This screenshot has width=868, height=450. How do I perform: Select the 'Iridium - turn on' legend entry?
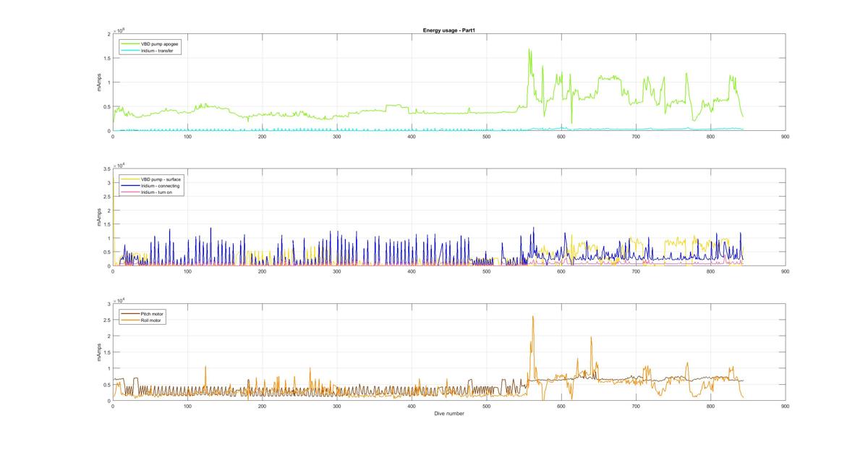[156, 192]
